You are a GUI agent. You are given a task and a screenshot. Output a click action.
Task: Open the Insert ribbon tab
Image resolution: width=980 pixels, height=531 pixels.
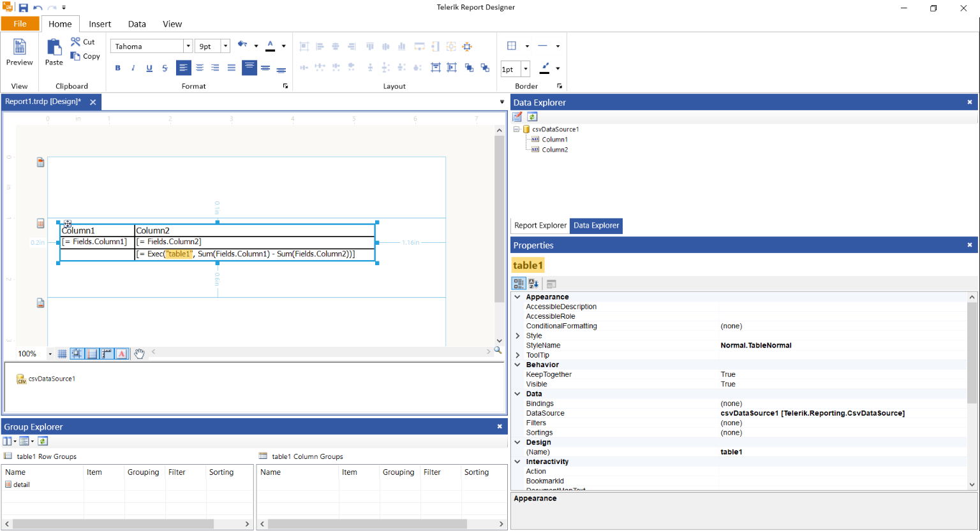100,24
